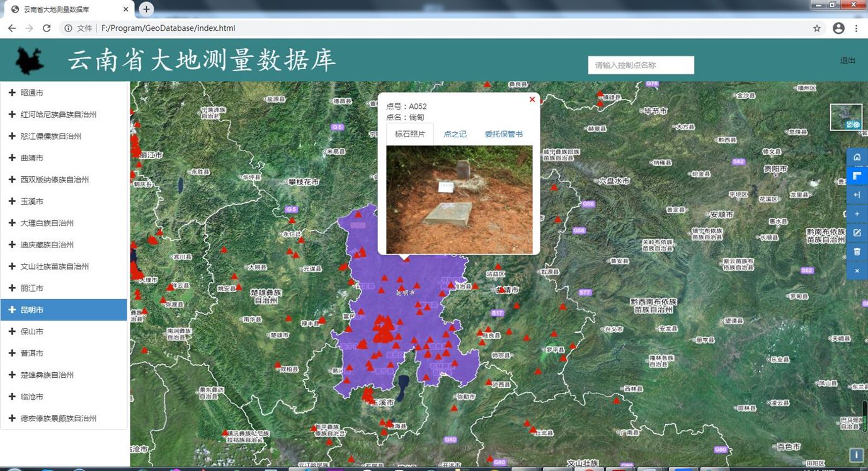Screen dimensions: 868x471
Task: Click the X icon in map toolbar
Action: tap(857, 271)
